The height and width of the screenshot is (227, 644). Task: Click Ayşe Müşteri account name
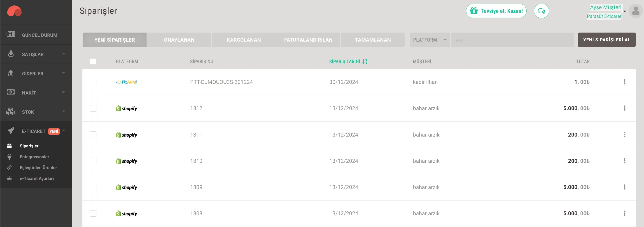click(606, 7)
